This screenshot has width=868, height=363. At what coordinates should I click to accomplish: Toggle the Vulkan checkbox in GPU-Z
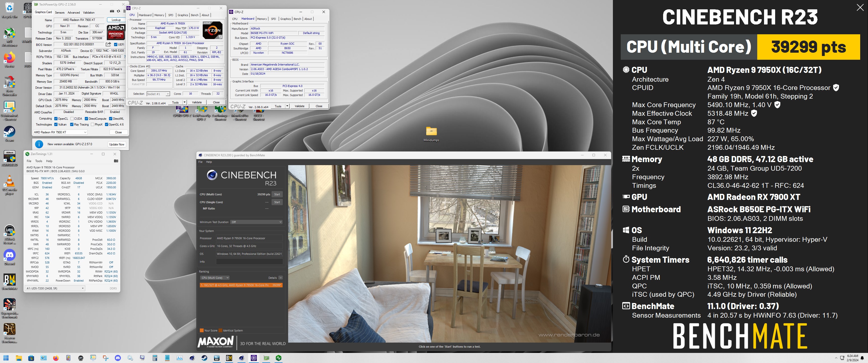pos(56,125)
